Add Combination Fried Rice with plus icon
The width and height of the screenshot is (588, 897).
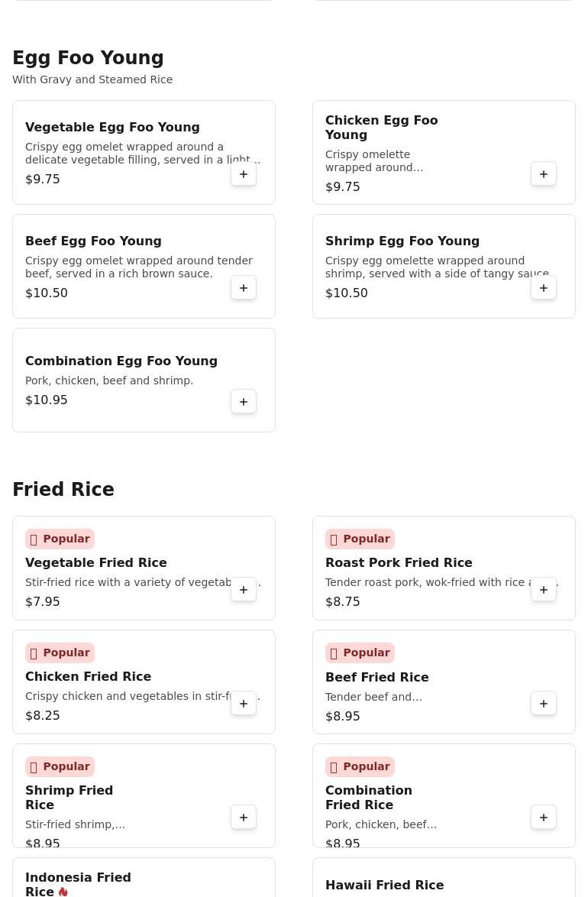(x=544, y=818)
